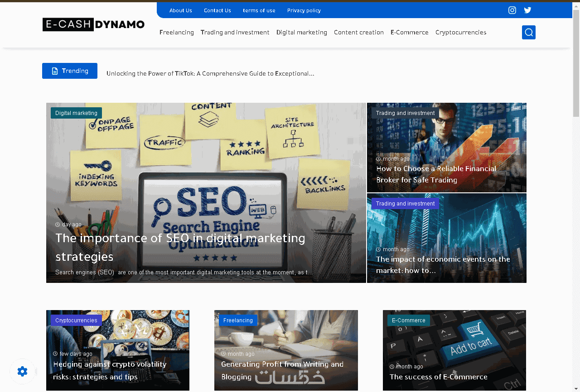Open 'The impact of economic events' article
The width and height of the screenshot is (580, 392).
(443, 265)
